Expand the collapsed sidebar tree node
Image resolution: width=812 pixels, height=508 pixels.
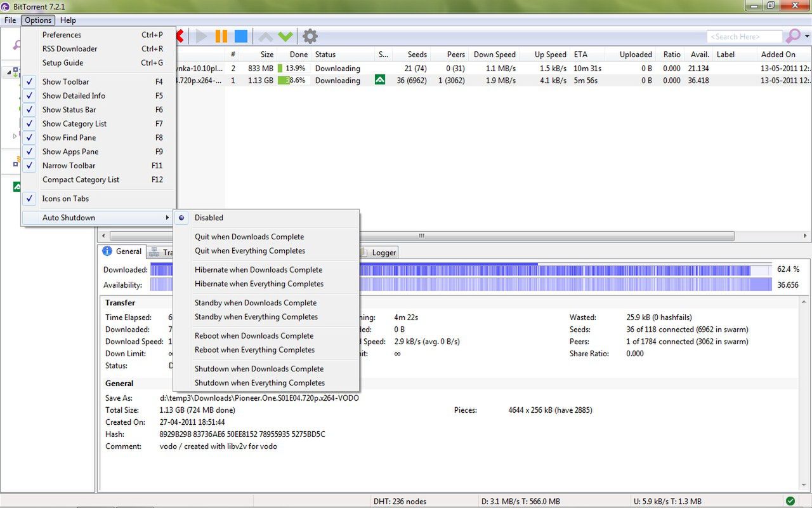(15, 136)
